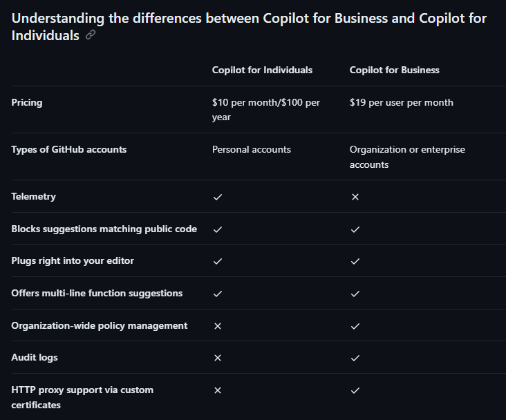Click Telemetry cross under Copilot for Business
Image resolution: width=506 pixels, height=420 pixels.
355,197
